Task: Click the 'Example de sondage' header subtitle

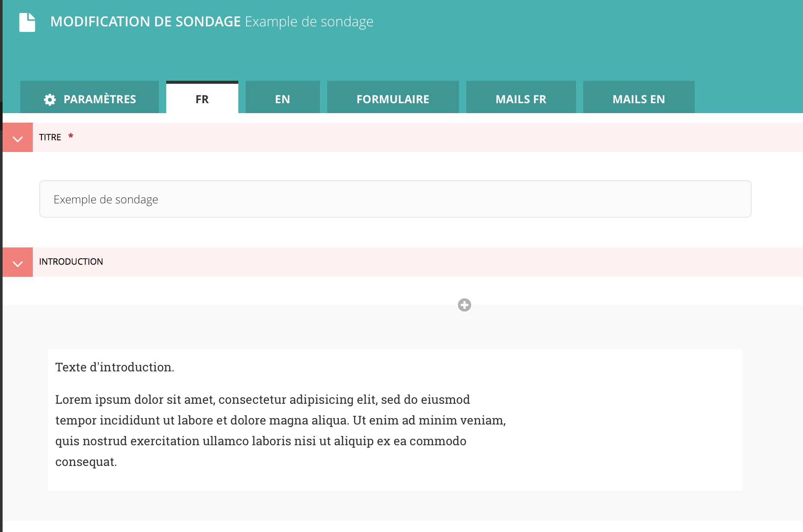Action: 309,22
